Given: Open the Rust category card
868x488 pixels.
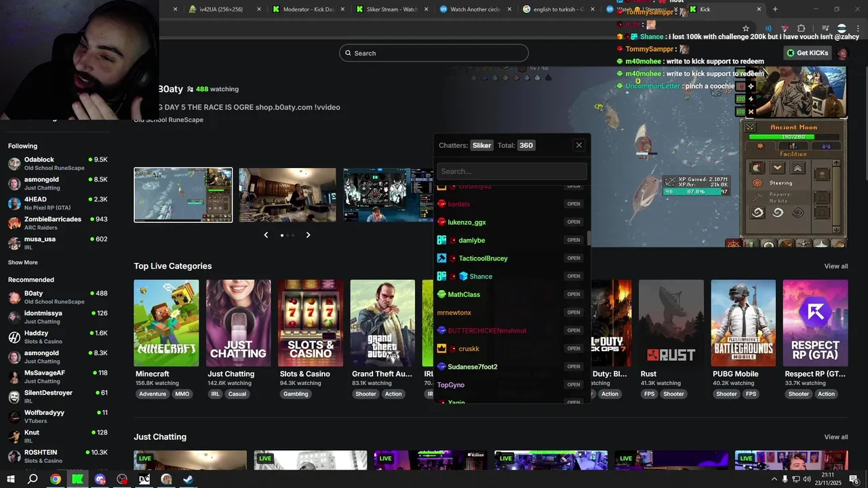Looking at the screenshot, I should pyautogui.click(x=671, y=323).
